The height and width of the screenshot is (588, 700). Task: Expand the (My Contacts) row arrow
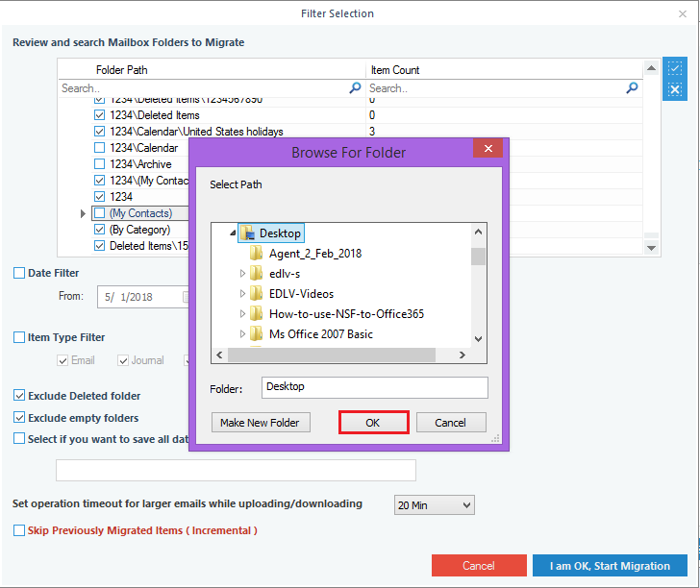[83, 213]
